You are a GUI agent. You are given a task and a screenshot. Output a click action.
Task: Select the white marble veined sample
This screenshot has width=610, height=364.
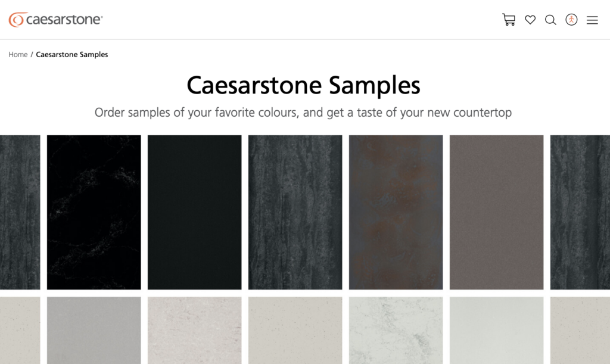[x=396, y=330]
